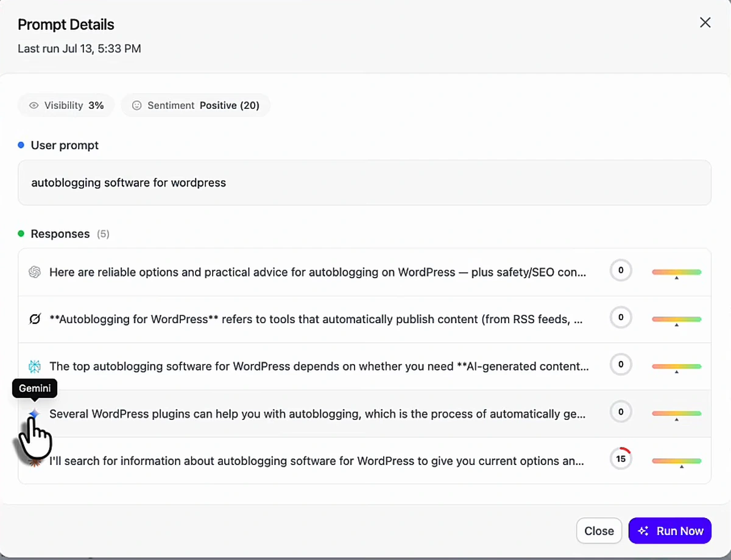This screenshot has height=560, width=731.
Task: Open response 'Several WordPress plugins can help you'
Action: point(364,414)
